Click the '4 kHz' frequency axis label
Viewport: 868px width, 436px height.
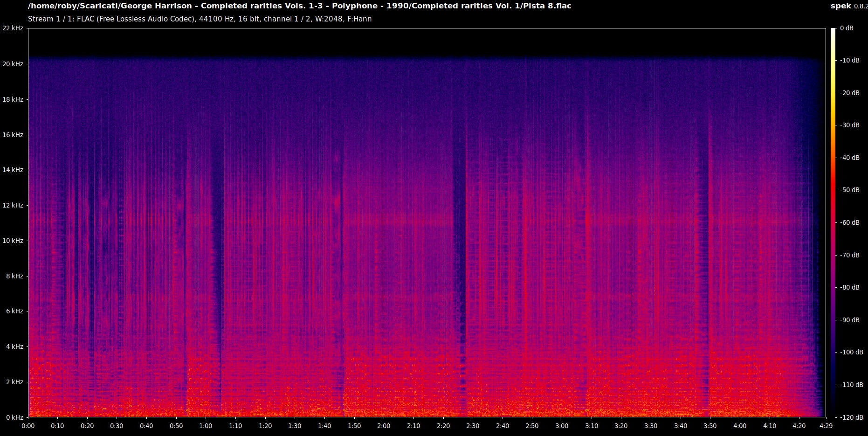coord(14,346)
